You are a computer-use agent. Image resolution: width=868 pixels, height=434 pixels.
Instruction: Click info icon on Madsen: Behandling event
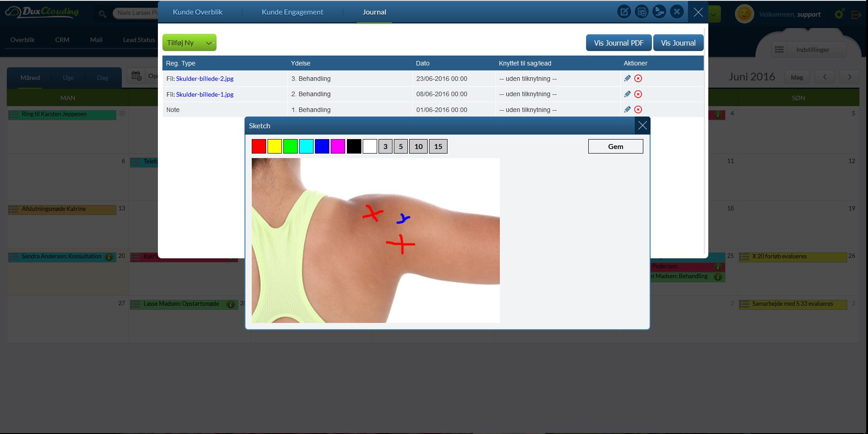pos(718,277)
